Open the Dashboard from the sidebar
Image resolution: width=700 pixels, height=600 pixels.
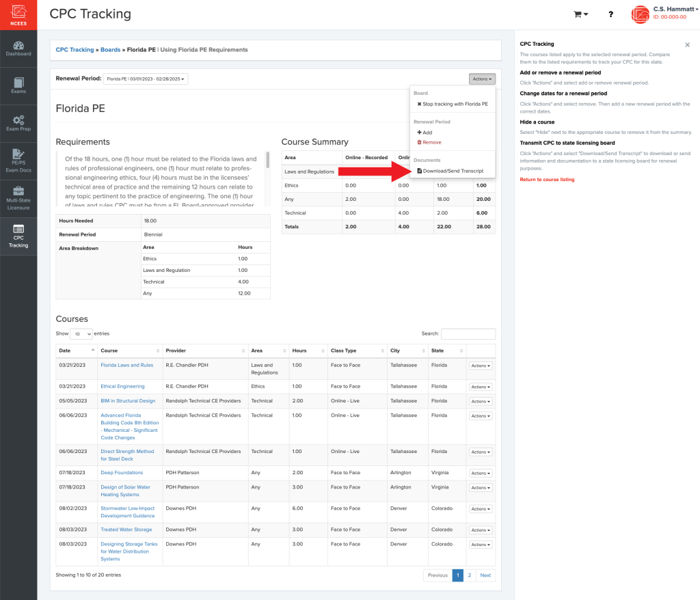coord(18,48)
